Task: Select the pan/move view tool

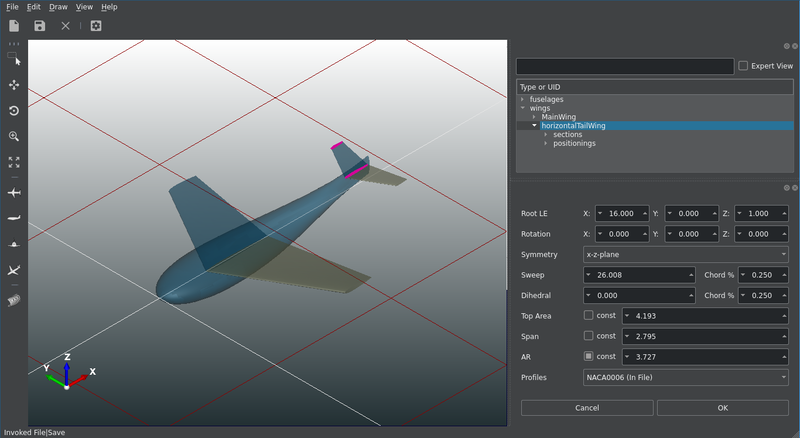Action: point(14,86)
